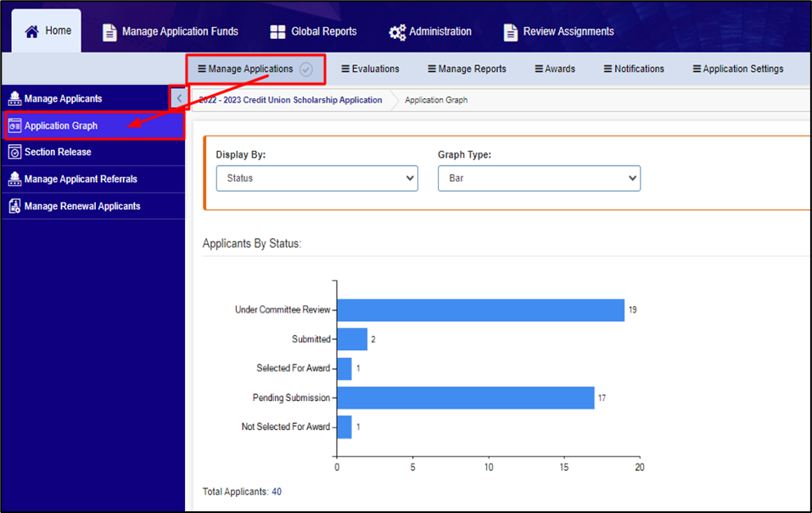This screenshot has width=812, height=513.
Task: Click hamburger icon next to Manage Applications
Action: [x=202, y=69]
